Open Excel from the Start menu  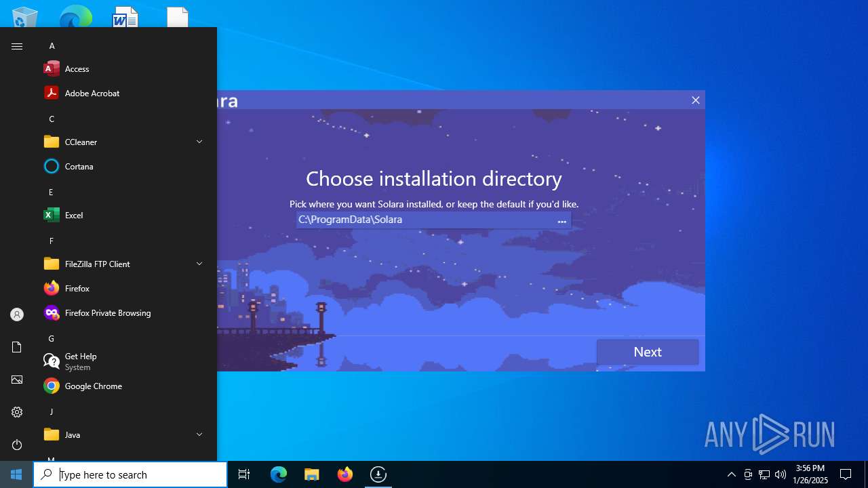coord(125,215)
